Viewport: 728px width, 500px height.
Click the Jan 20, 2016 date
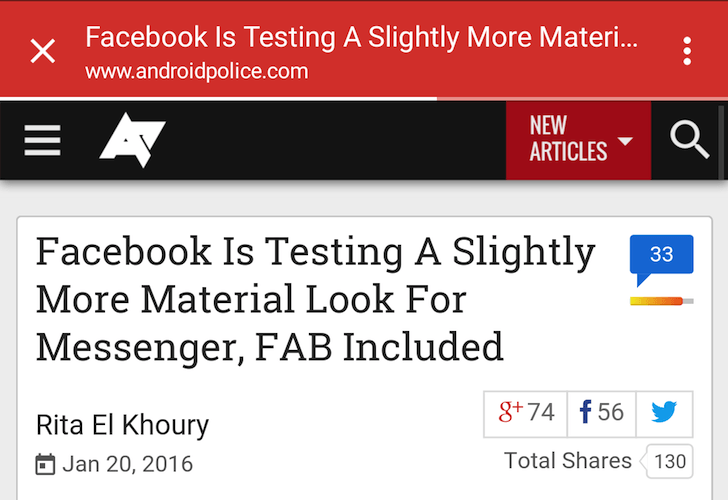tap(127, 464)
